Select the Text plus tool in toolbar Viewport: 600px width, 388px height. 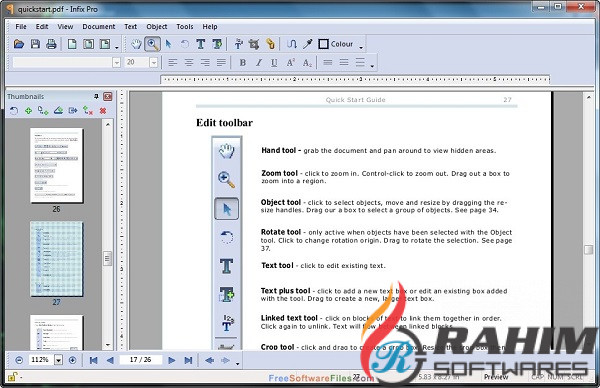tap(217, 44)
